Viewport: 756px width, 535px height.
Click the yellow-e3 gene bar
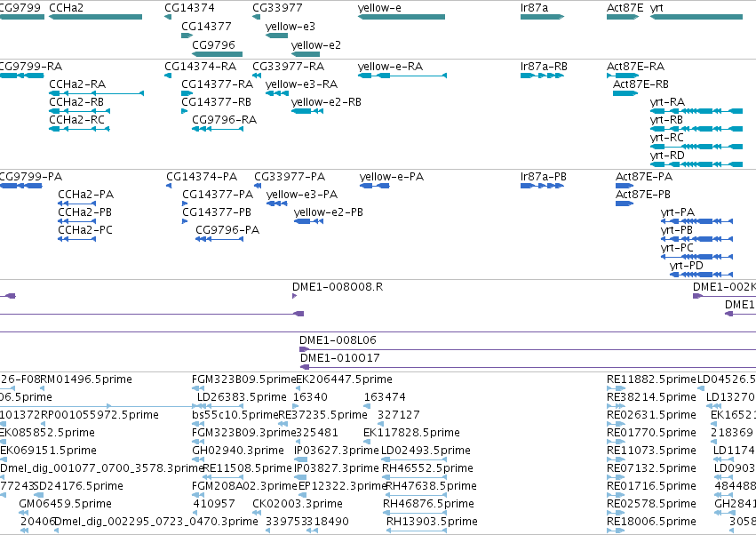point(276,36)
